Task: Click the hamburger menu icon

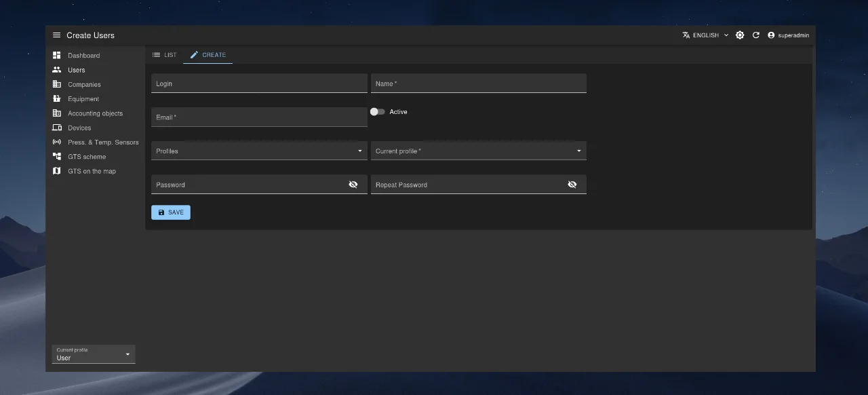Action: pos(56,35)
